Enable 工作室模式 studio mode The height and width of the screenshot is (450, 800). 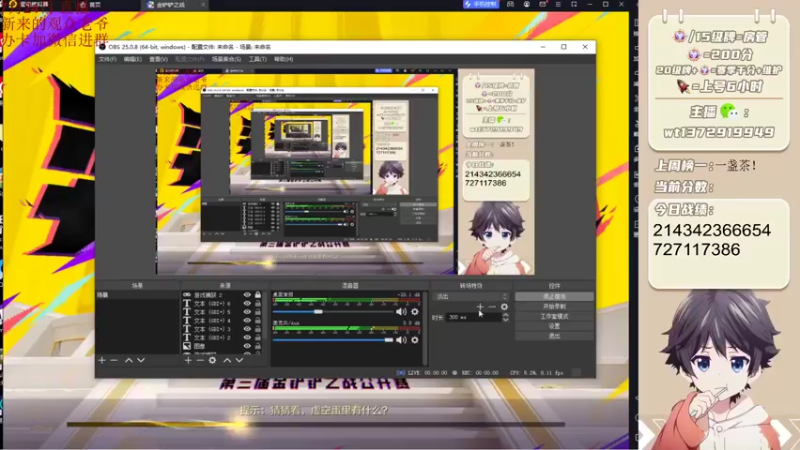pyautogui.click(x=554, y=316)
